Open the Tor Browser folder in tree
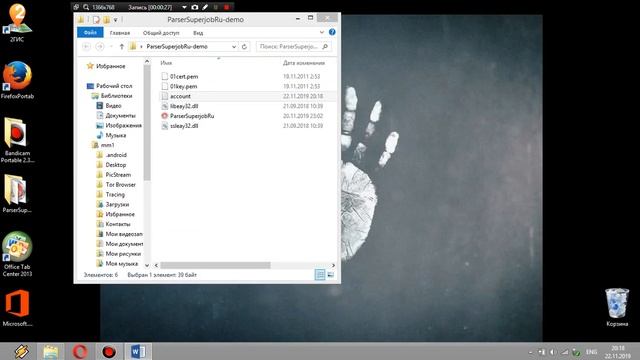This screenshot has height=360, width=640. (x=120, y=184)
